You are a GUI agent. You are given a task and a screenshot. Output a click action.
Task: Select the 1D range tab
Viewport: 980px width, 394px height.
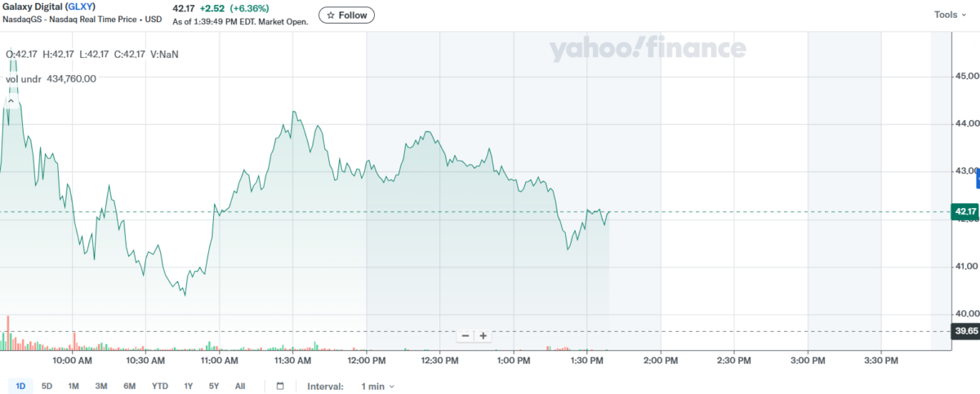click(x=20, y=386)
